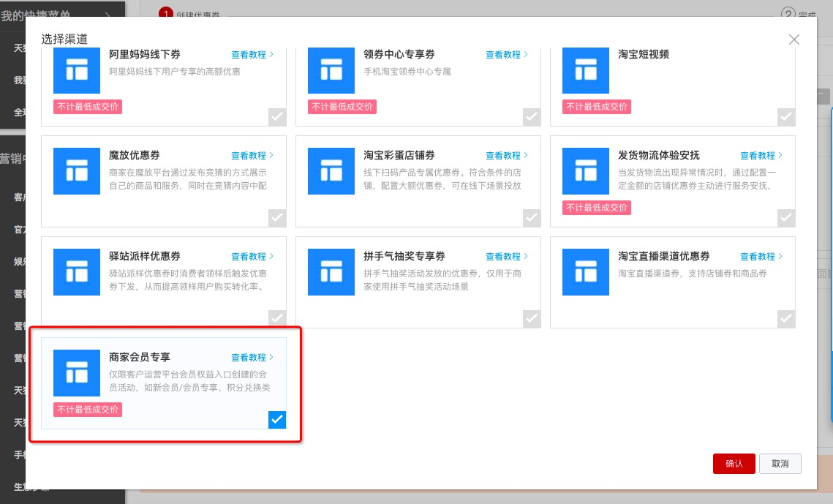This screenshot has width=833, height=504.
Task: Check the 发货物流体验安抚 selection box
Action: [x=785, y=218]
